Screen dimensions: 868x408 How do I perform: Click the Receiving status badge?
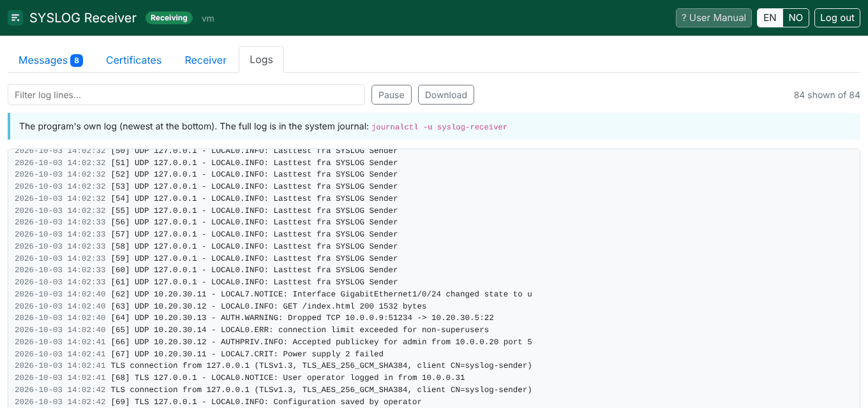169,18
